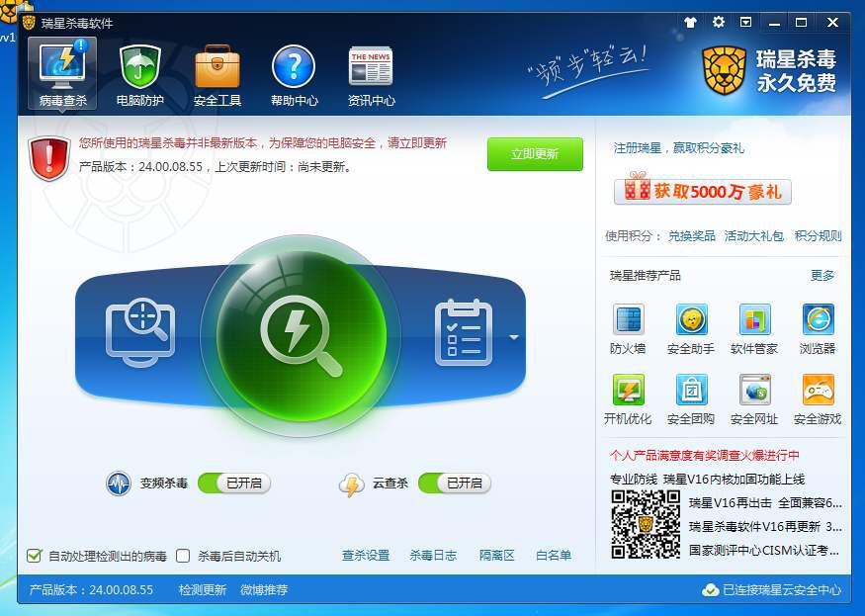Start the central lightning quick scan button
Image resolution: width=865 pixels, height=616 pixels.
pyautogui.click(x=303, y=333)
